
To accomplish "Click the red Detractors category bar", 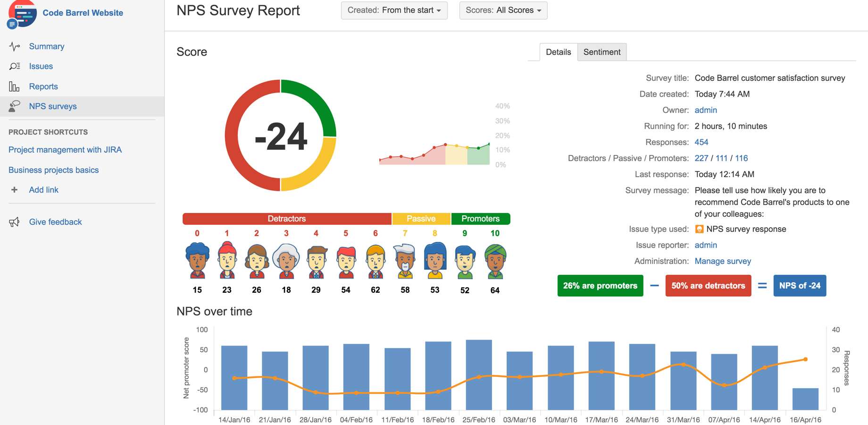I will (x=287, y=219).
